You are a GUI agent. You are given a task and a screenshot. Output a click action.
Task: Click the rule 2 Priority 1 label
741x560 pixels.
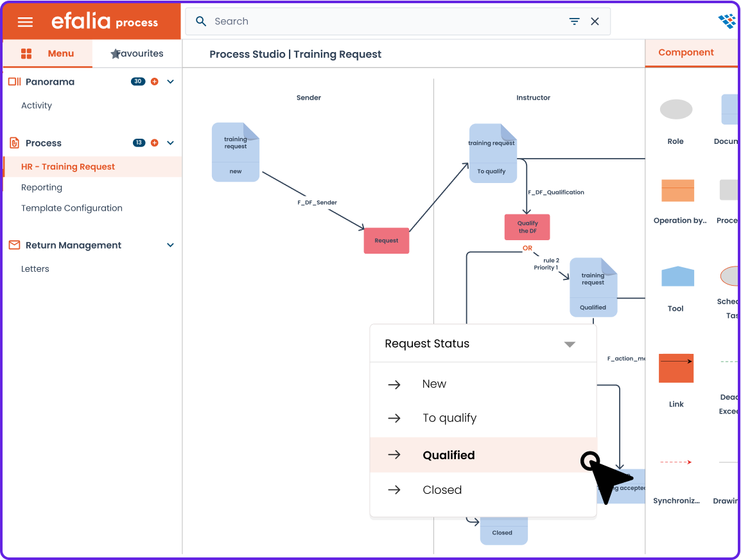point(547,264)
